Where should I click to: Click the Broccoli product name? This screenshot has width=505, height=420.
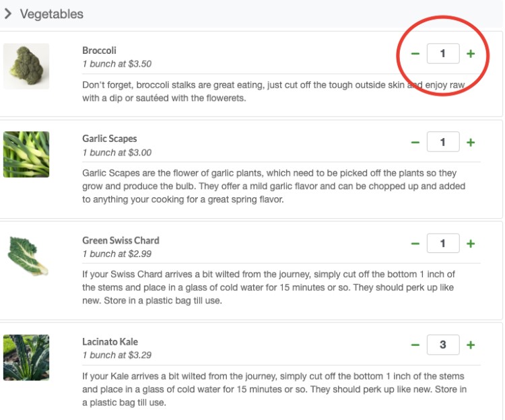[99, 50]
